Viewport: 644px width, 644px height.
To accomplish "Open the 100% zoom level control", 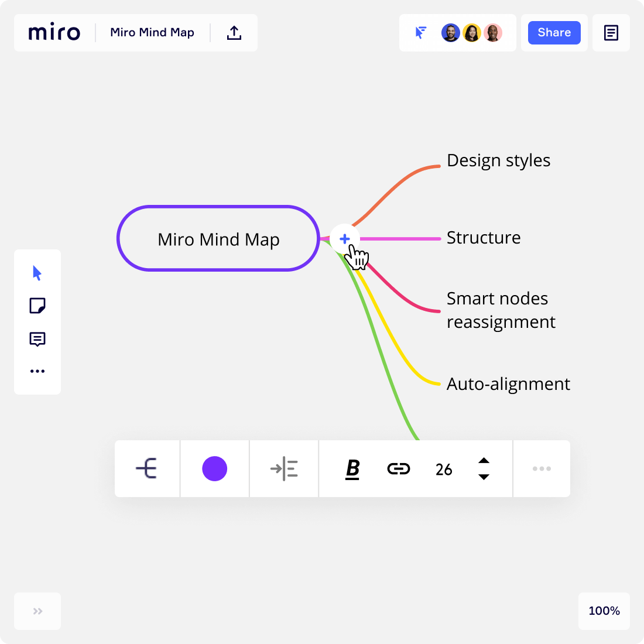I will [x=604, y=611].
